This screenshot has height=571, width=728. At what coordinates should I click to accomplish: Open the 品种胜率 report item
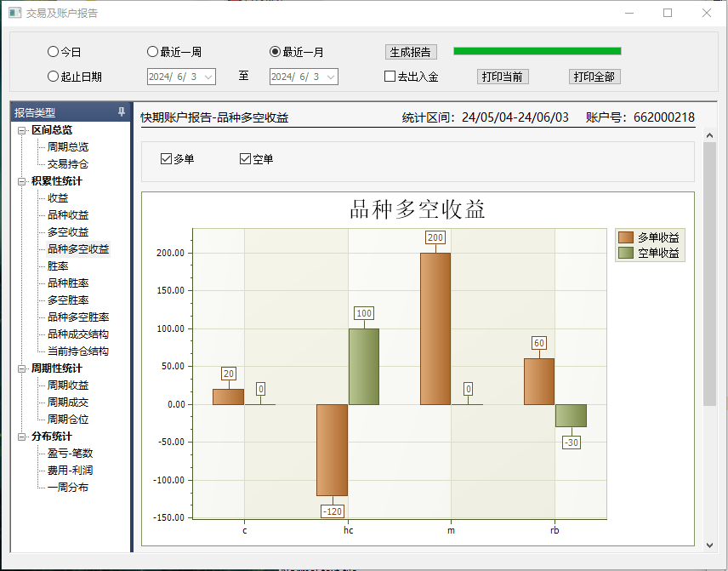coord(68,283)
